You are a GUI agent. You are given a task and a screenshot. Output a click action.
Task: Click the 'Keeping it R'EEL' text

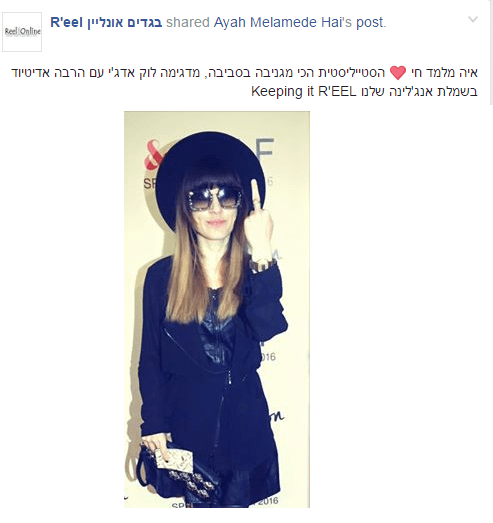[304, 91]
